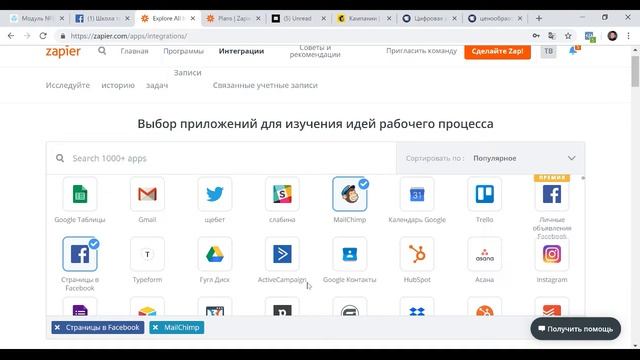Remove the MailChimp filter chip

pyautogui.click(x=156, y=327)
